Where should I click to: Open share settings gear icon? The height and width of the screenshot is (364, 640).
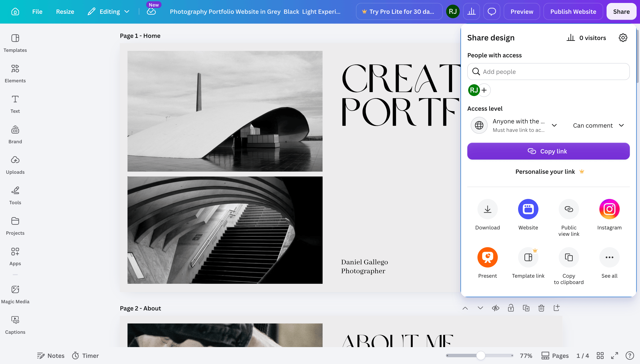(623, 38)
